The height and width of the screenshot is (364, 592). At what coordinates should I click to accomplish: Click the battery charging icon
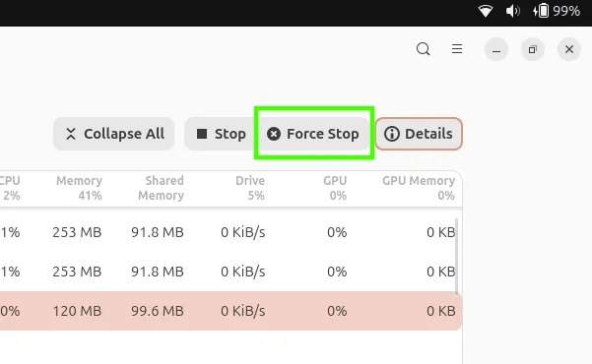click(x=541, y=11)
